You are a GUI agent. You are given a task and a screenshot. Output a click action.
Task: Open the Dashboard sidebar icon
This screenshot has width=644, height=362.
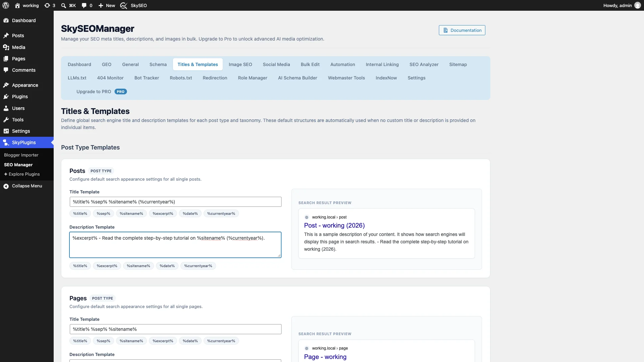pyautogui.click(x=6, y=20)
